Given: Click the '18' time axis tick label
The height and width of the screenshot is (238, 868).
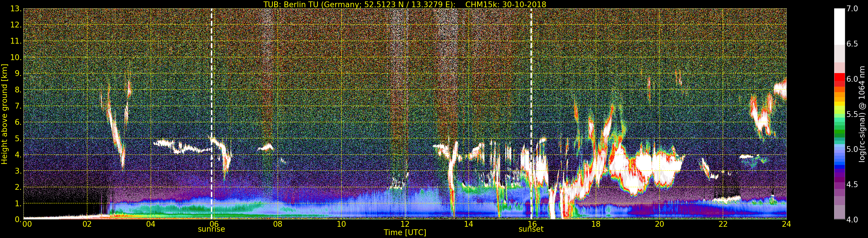Looking at the screenshot, I should (596, 224).
